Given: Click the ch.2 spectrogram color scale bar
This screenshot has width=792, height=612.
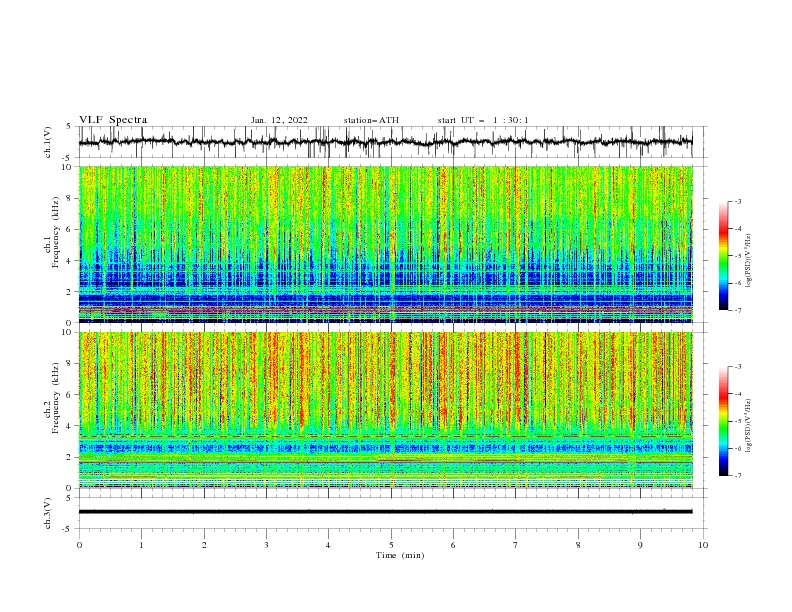Looking at the screenshot, I should [x=723, y=421].
